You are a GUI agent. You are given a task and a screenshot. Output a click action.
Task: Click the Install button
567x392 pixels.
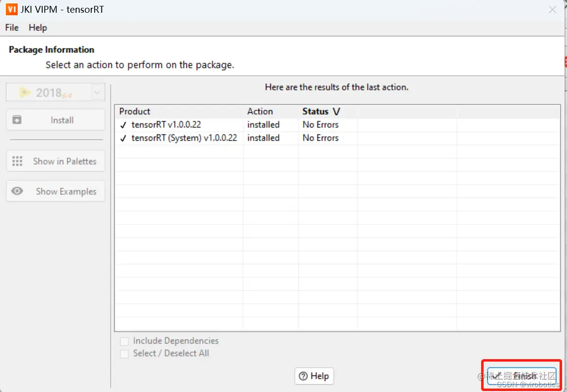(x=56, y=120)
